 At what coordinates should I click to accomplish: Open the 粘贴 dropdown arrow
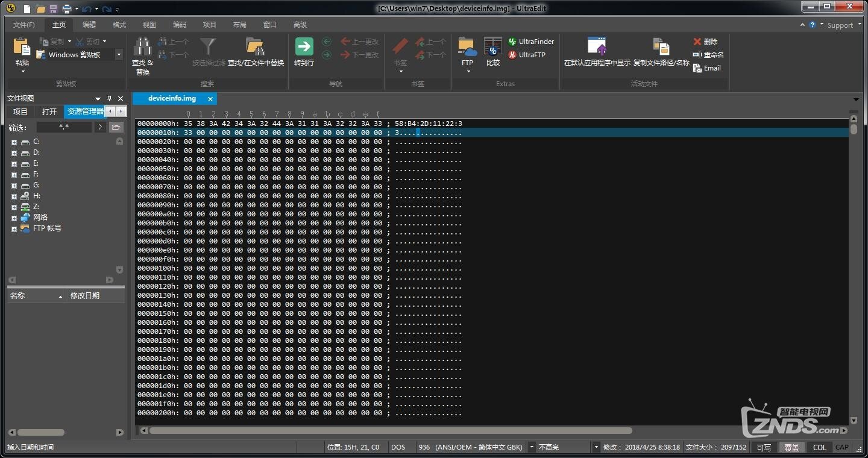point(23,72)
